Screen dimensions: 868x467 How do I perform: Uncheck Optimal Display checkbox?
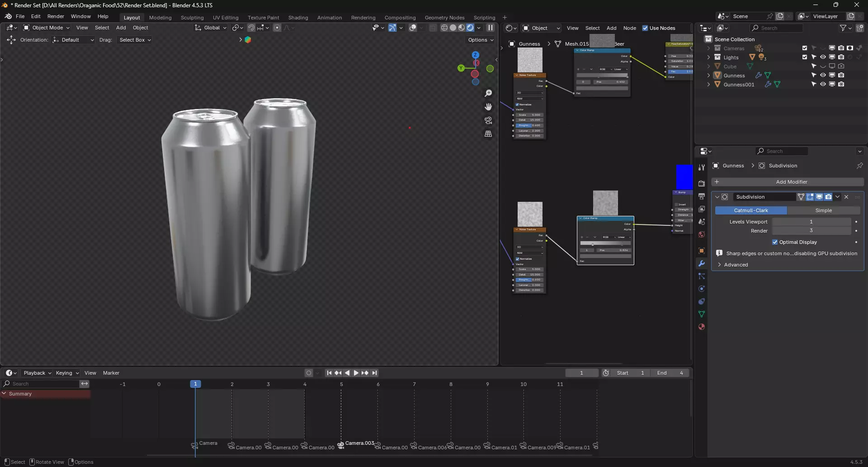click(x=775, y=242)
